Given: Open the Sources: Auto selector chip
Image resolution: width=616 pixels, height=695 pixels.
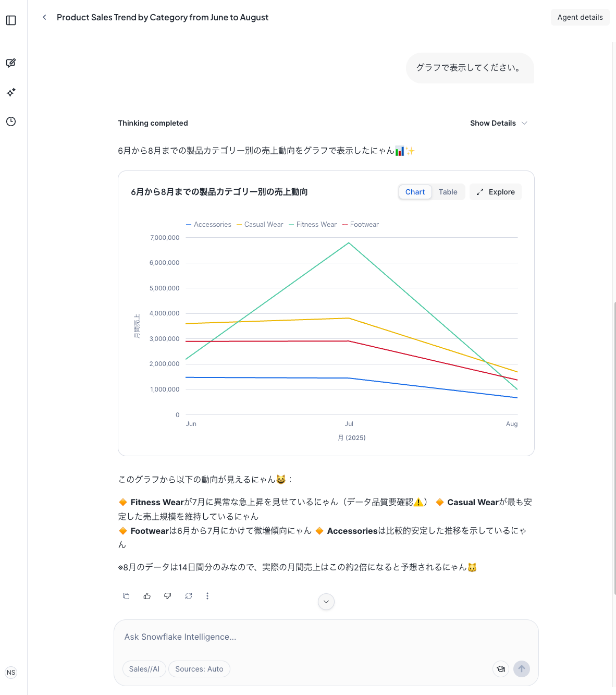Looking at the screenshot, I should click(199, 669).
